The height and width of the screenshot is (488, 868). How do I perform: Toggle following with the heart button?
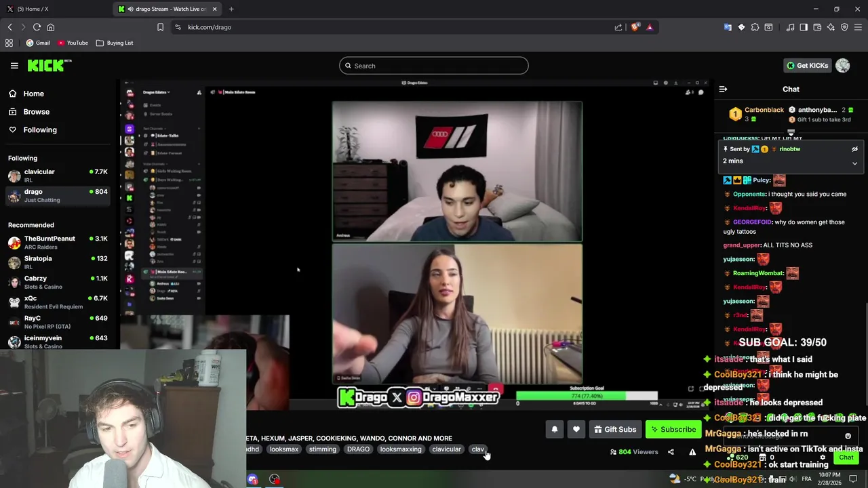pos(576,429)
